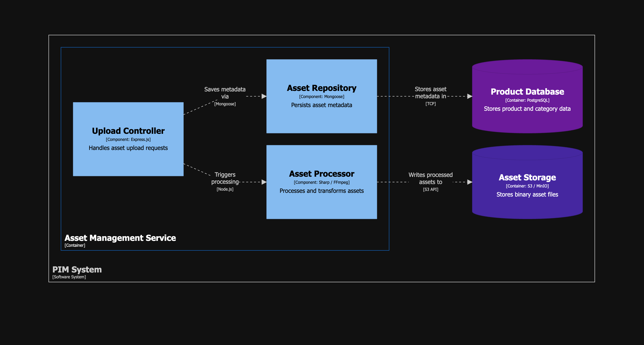The height and width of the screenshot is (345, 644).
Task: Click the arrowhead entering Asset Storage
Action: coord(470,182)
